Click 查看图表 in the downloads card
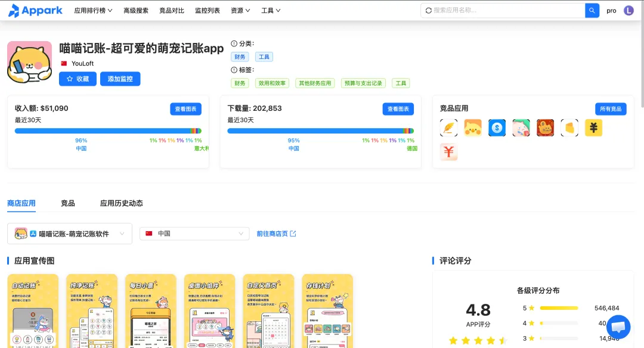 (398, 108)
